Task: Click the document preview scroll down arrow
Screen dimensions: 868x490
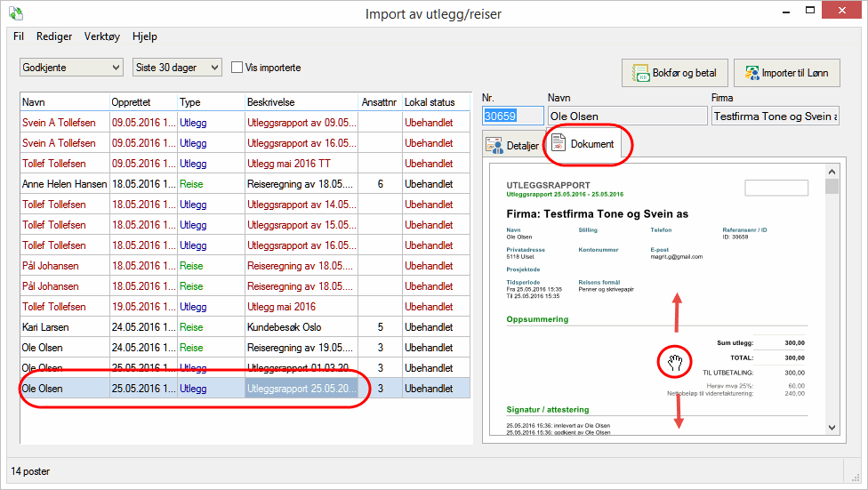Action: tap(832, 429)
